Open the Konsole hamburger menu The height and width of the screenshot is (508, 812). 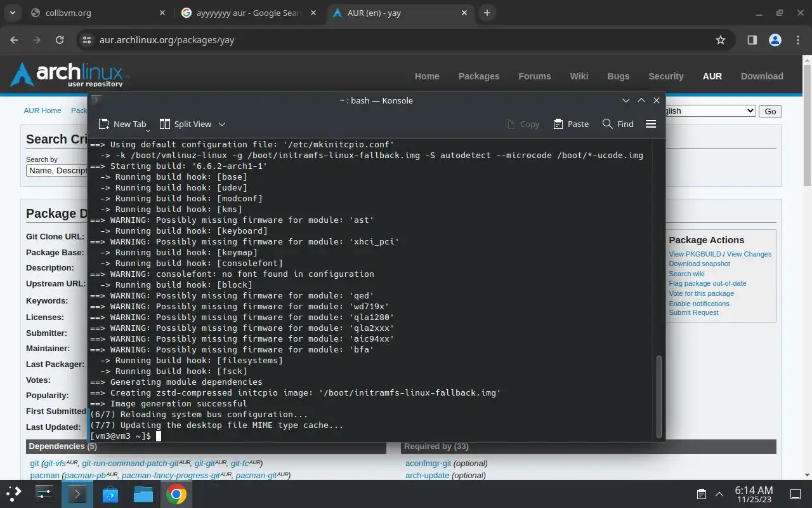point(650,124)
